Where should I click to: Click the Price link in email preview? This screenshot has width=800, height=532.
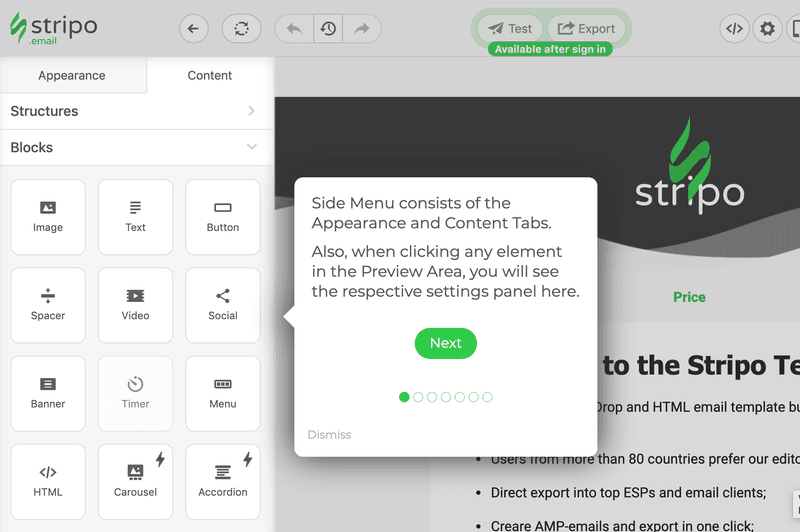[x=689, y=297]
